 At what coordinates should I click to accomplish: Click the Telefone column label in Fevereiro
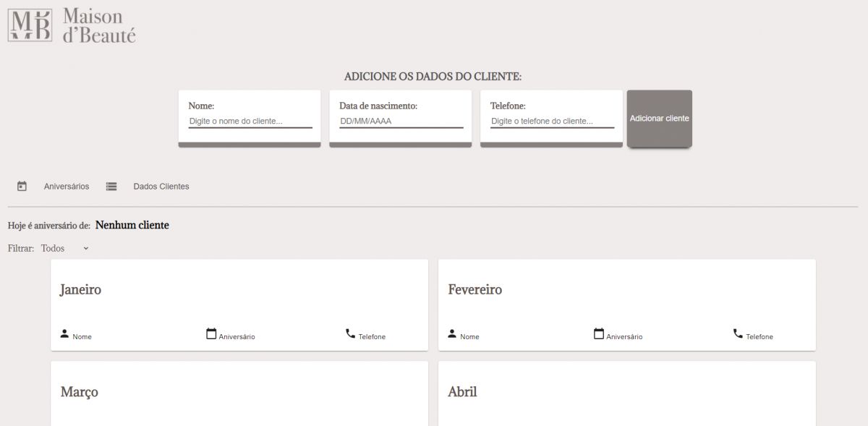pos(760,337)
